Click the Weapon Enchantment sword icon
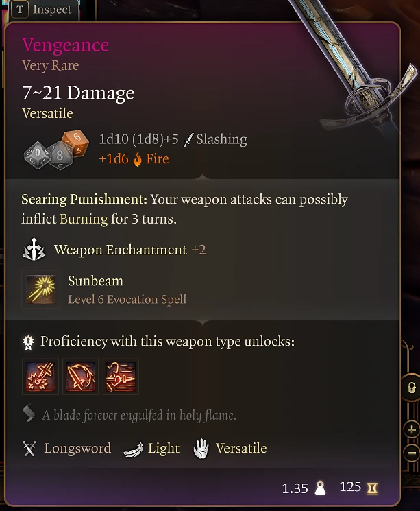 point(34,250)
